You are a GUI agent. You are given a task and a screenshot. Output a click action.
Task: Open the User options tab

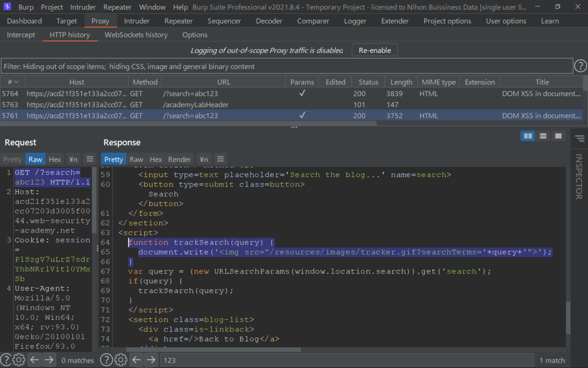click(506, 21)
